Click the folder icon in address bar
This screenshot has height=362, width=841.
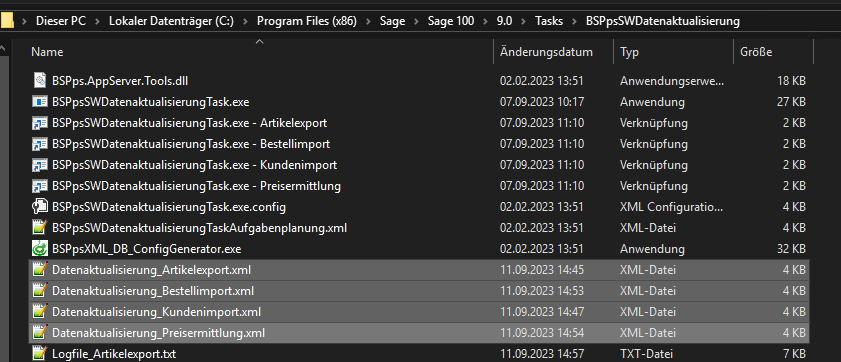point(6,21)
